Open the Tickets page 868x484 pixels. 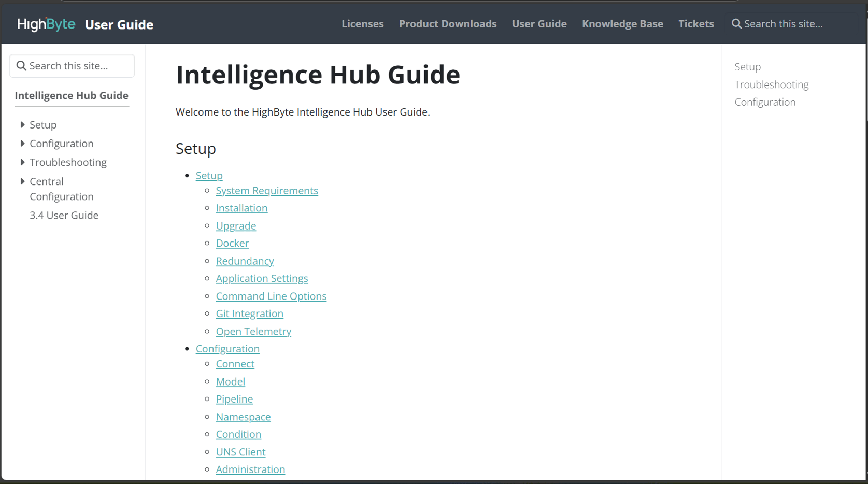point(695,24)
